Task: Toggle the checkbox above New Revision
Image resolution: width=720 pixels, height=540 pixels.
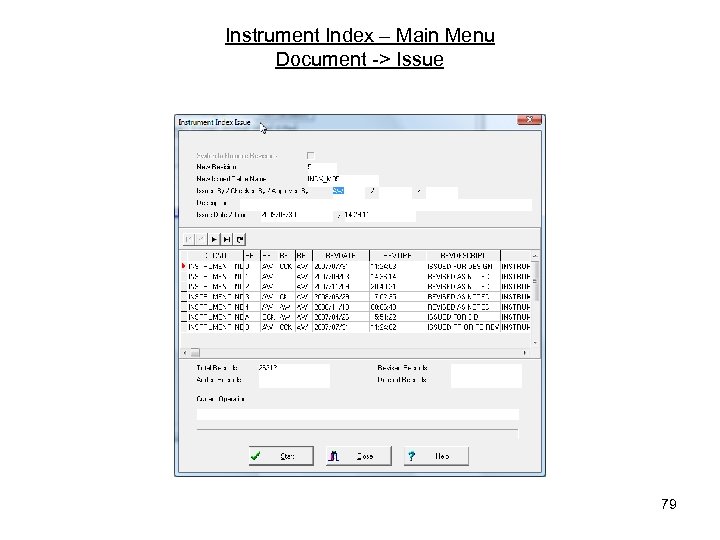Action: click(310, 156)
